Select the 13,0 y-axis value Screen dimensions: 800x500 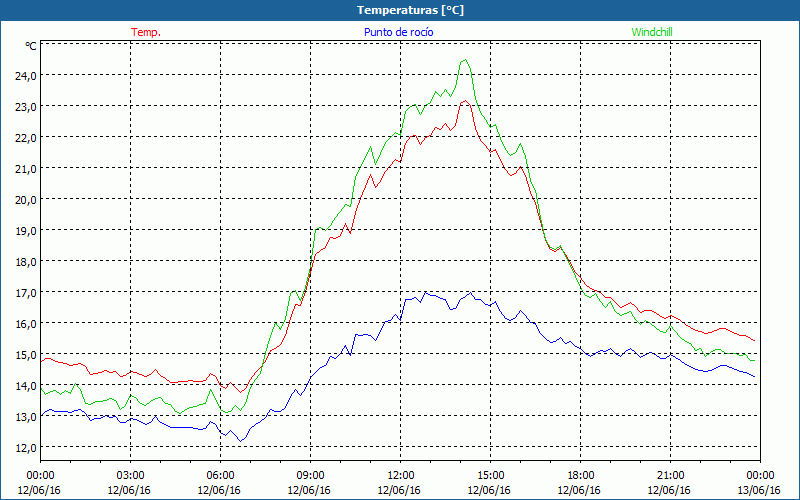[x=26, y=417]
